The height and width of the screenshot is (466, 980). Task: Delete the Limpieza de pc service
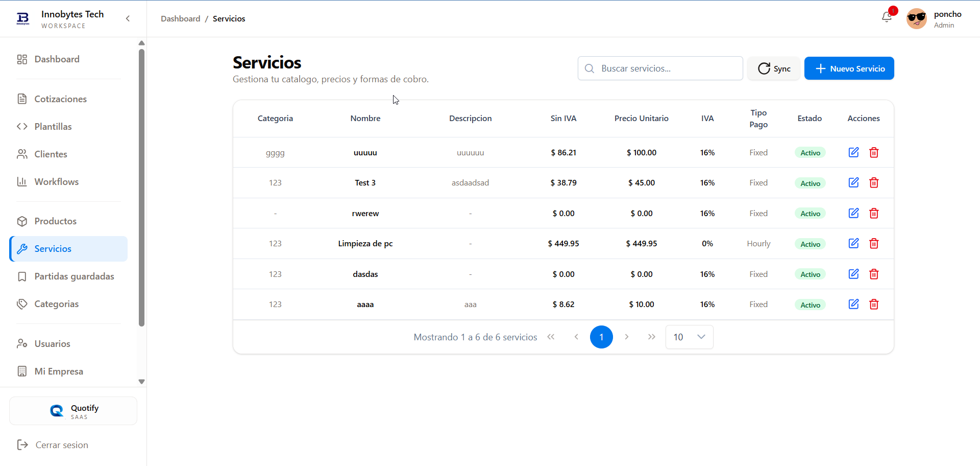874,243
